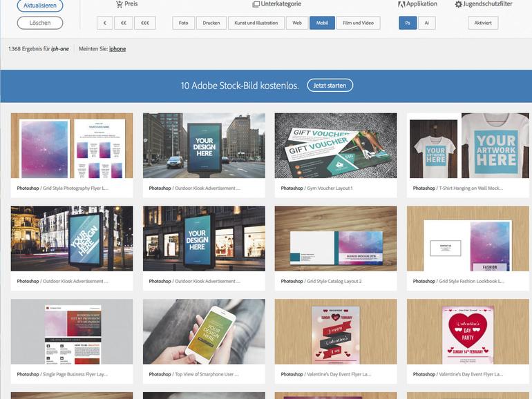
Task: Click the Jugendschutzfilter gear icon
Action: (458, 4)
